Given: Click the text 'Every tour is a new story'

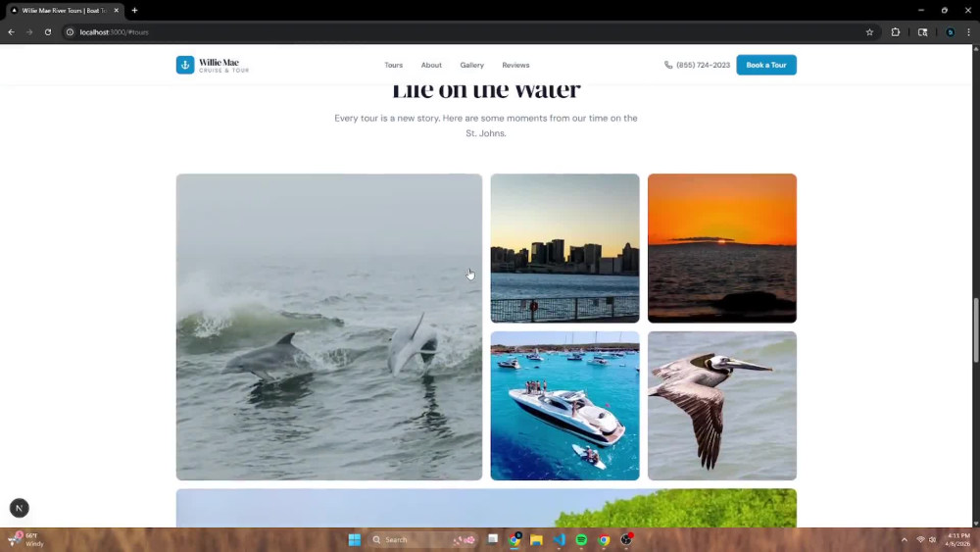Looking at the screenshot, I should [387, 119].
